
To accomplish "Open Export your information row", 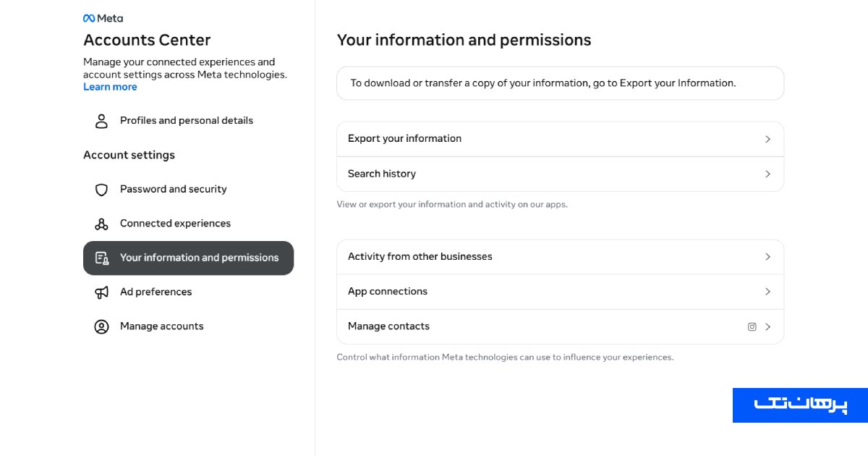I will click(x=561, y=139).
